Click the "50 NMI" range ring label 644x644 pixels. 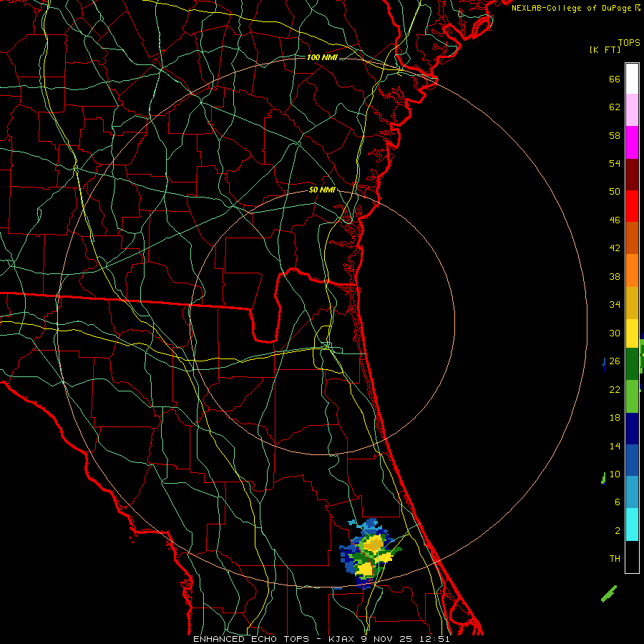click(322, 190)
